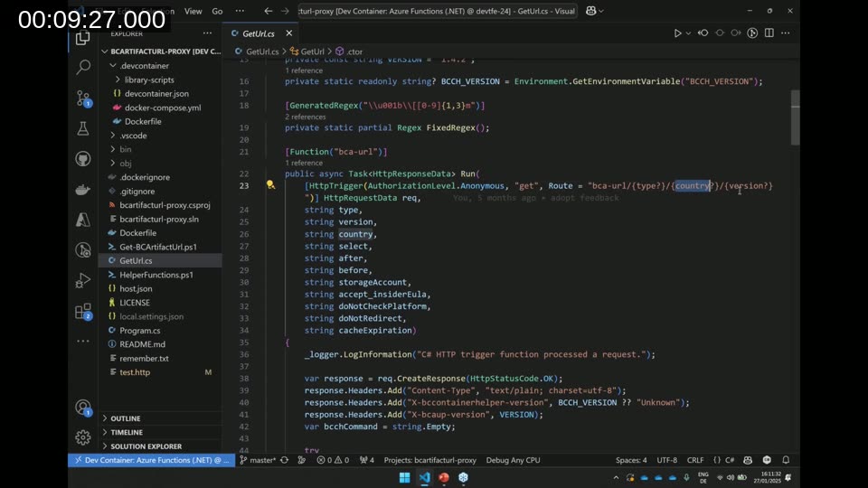The image size is (868, 488).
Task: Click Windows Start button on taskbar
Action: pos(405,477)
